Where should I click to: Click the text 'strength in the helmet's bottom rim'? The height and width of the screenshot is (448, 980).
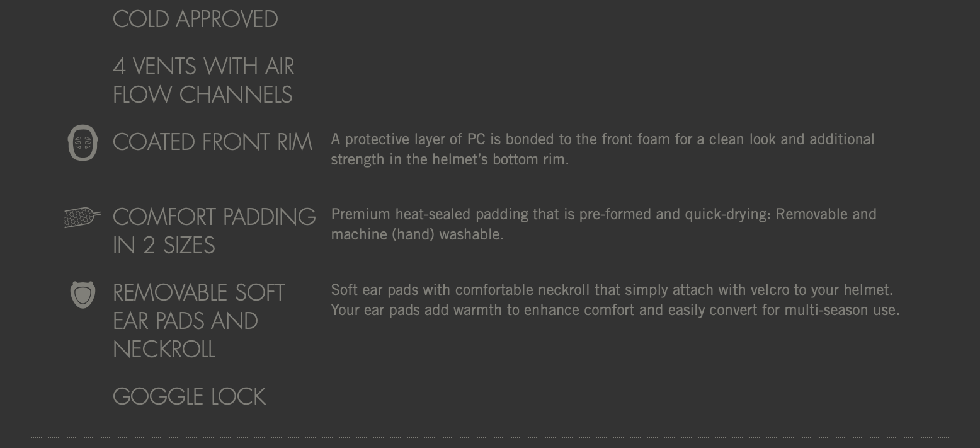[x=450, y=159]
